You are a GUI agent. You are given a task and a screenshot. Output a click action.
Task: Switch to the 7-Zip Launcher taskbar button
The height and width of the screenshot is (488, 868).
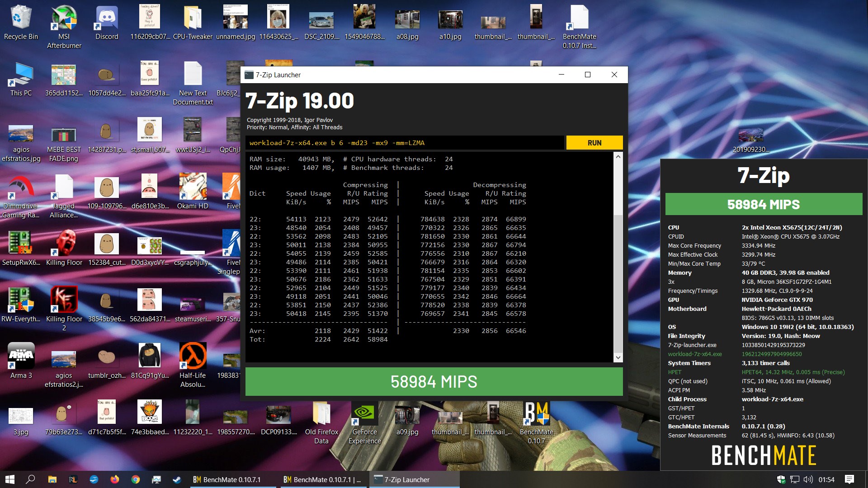pyautogui.click(x=415, y=479)
